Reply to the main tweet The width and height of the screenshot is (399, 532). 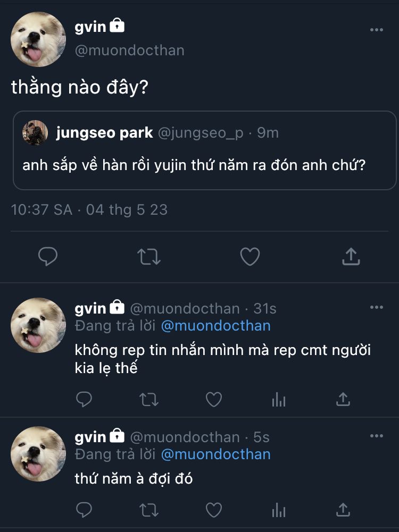tap(48, 257)
